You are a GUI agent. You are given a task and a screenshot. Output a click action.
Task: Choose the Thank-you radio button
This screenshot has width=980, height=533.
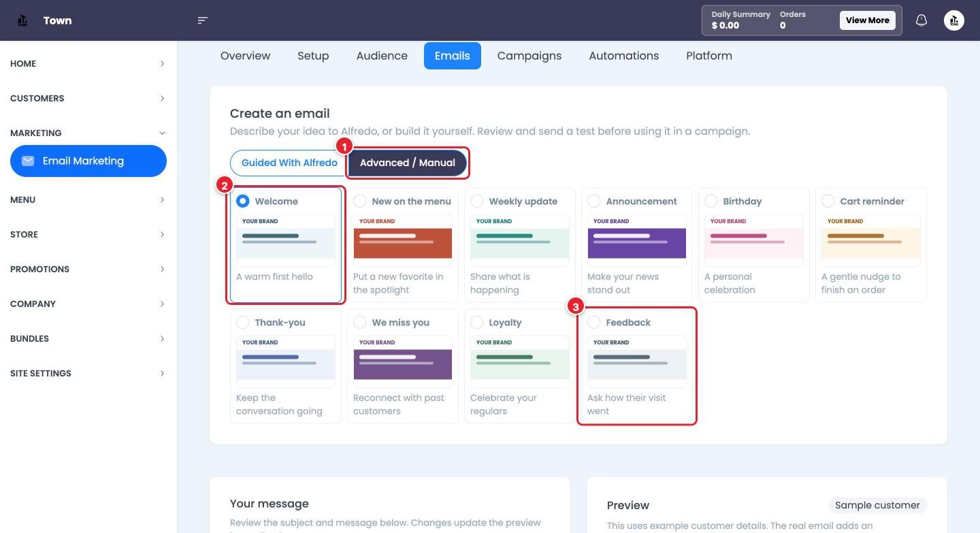243,322
